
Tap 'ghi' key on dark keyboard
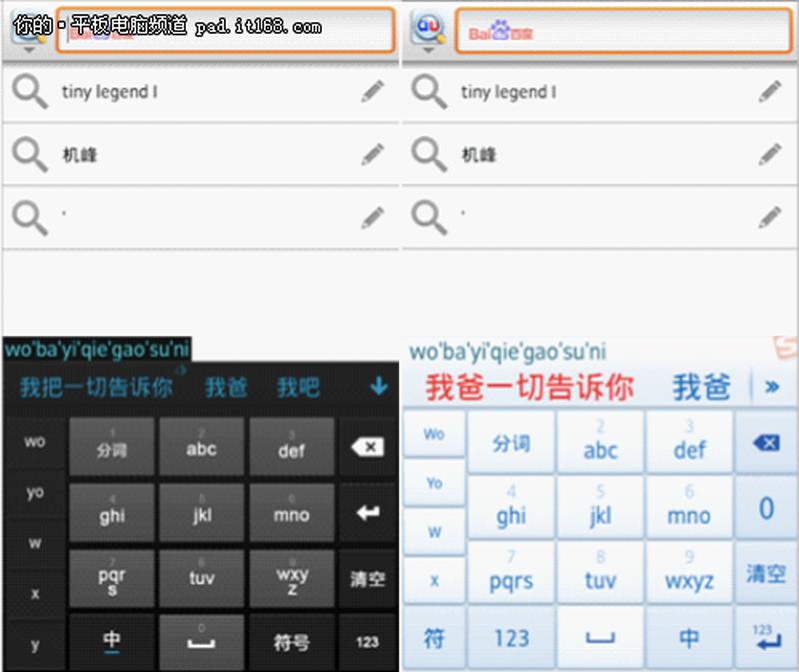tap(112, 512)
